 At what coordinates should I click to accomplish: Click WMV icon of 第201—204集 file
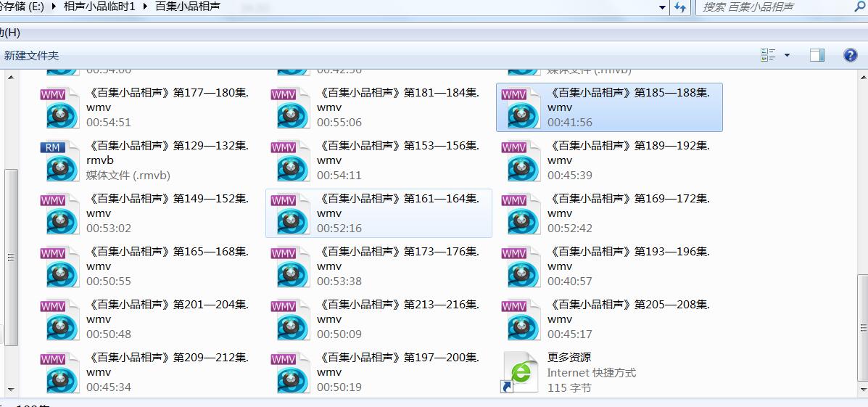(x=61, y=319)
